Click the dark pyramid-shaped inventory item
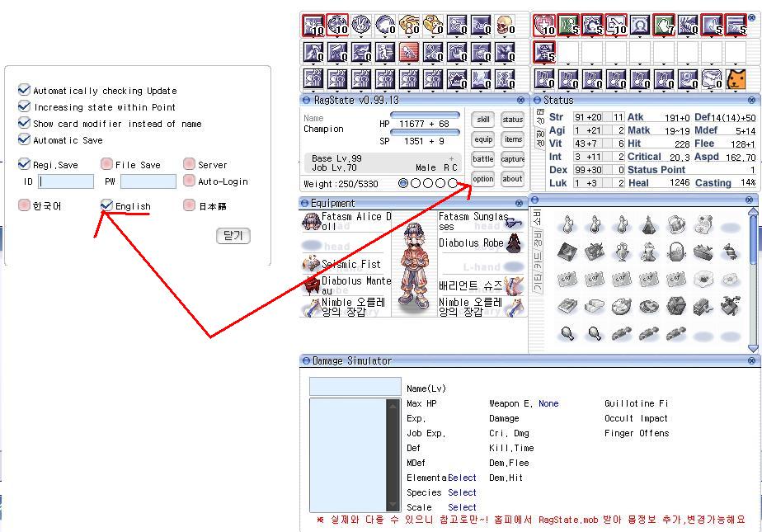The image size is (762, 532). coord(649,225)
